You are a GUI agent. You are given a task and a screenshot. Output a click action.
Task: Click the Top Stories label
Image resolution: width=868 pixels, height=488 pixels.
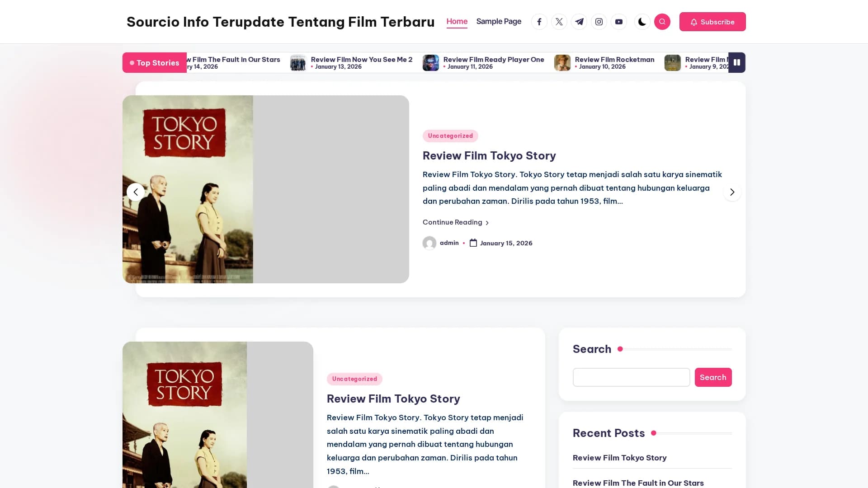[x=155, y=63]
